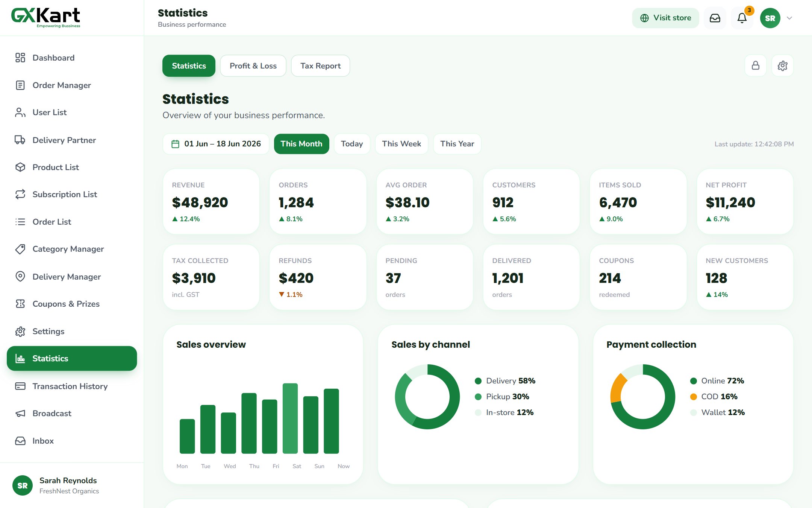Open Category Manager in sidebar
This screenshot has height=508, width=812.
point(72,249)
